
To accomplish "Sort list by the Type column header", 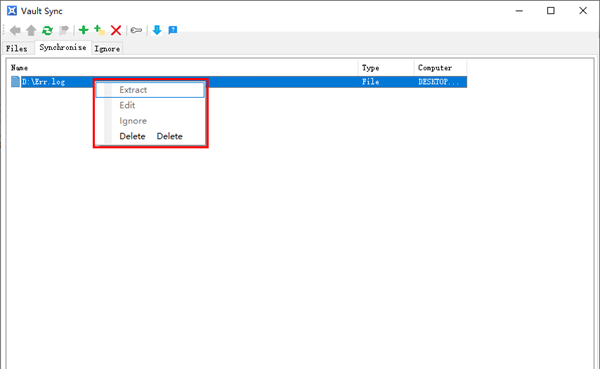I will (x=386, y=68).
